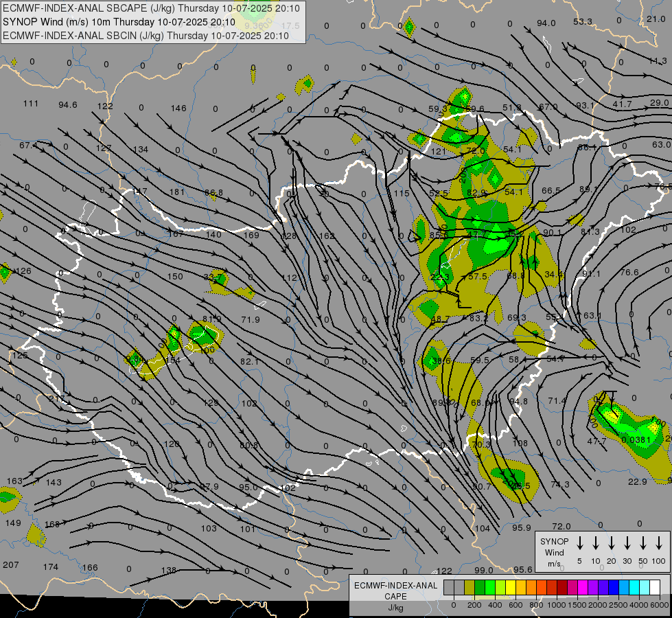This screenshot has height=618, width=672.
Task: Click the map value 146
Action: (178, 108)
